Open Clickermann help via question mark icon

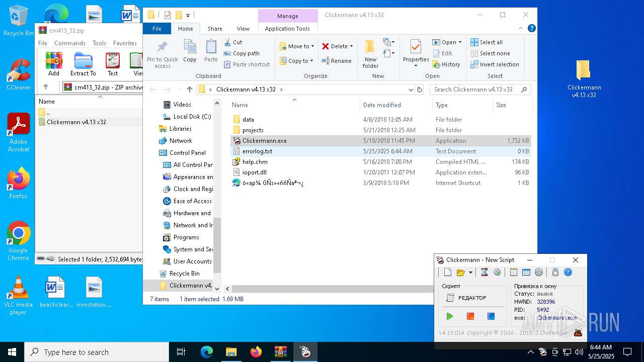(x=568, y=273)
